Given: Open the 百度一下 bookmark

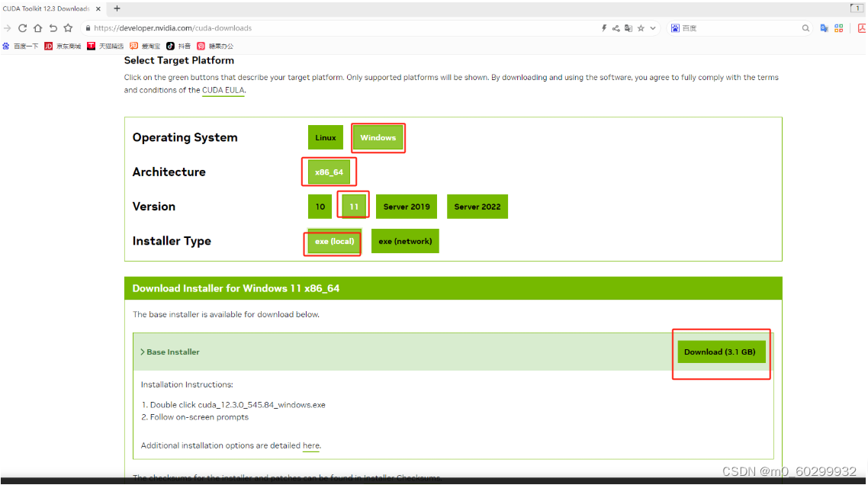Looking at the screenshot, I should click(x=21, y=46).
